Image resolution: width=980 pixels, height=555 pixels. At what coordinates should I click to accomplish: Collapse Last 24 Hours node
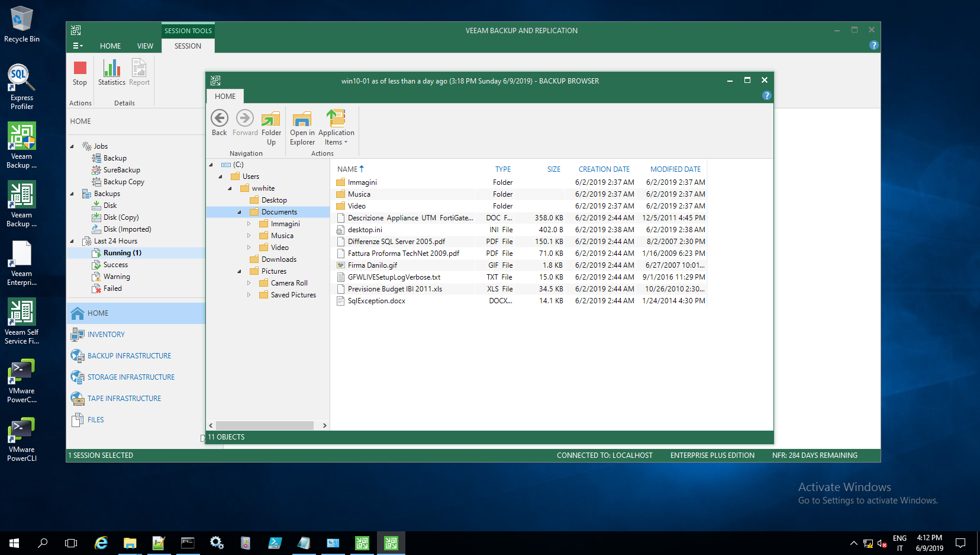(72, 241)
